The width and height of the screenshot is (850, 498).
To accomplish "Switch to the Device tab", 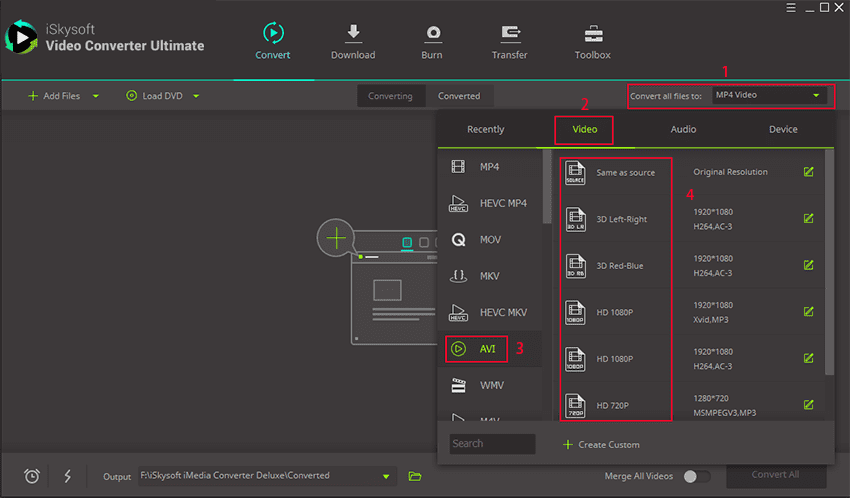I will (x=783, y=129).
